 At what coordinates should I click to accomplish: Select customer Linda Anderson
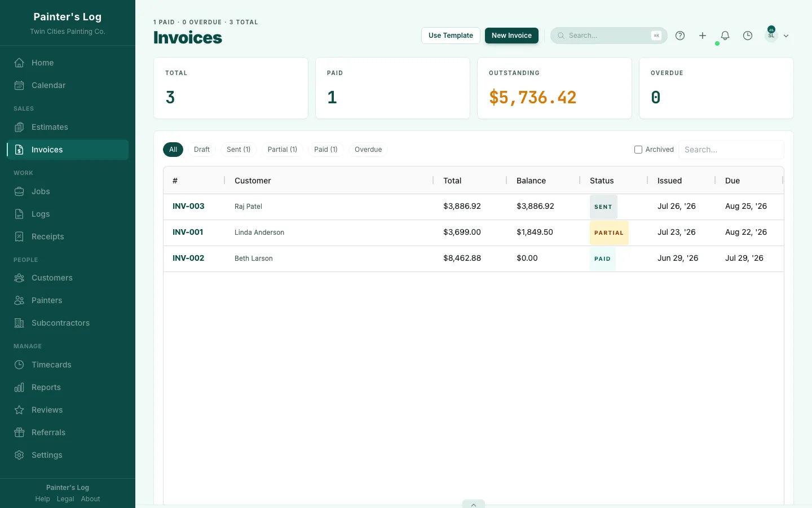point(259,233)
